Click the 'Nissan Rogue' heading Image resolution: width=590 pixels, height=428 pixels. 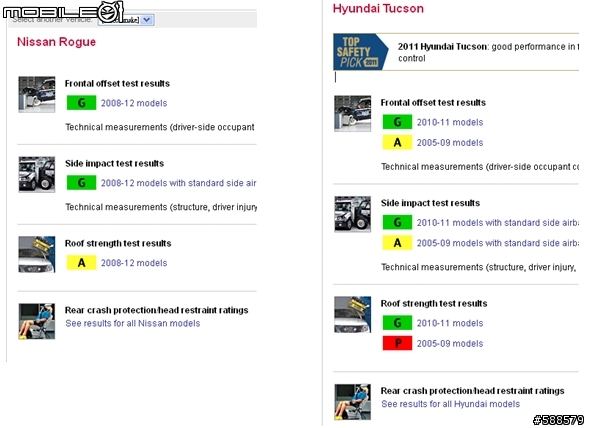pos(56,42)
